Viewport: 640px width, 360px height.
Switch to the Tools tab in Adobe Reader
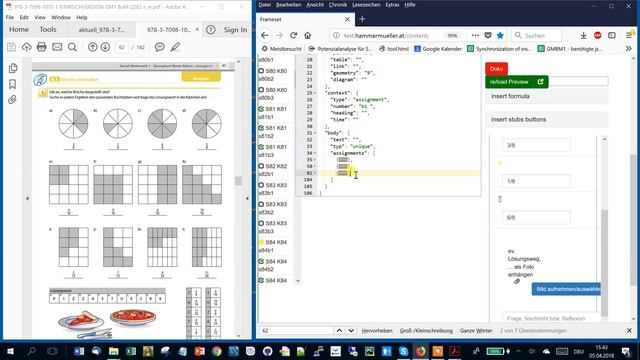(x=48, y=29)
